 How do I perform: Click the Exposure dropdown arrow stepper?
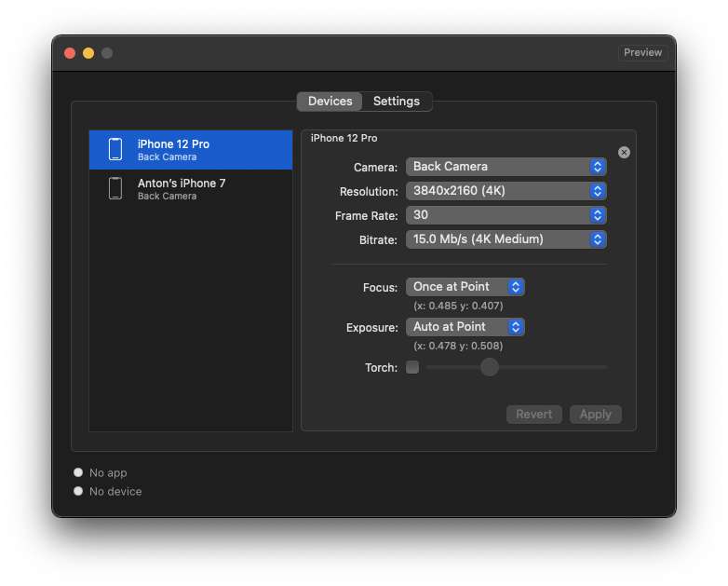(x=516, y=327)
